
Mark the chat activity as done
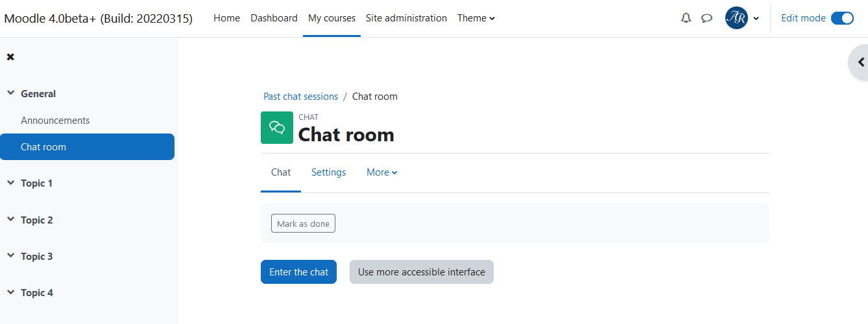pyautogui.click(x=303, y=224)
